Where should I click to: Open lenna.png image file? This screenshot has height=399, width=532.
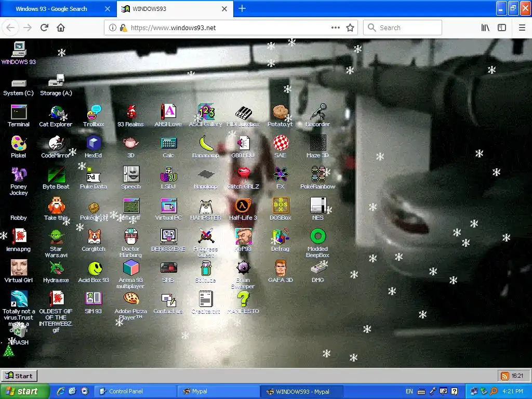click(x=19, y=241)
